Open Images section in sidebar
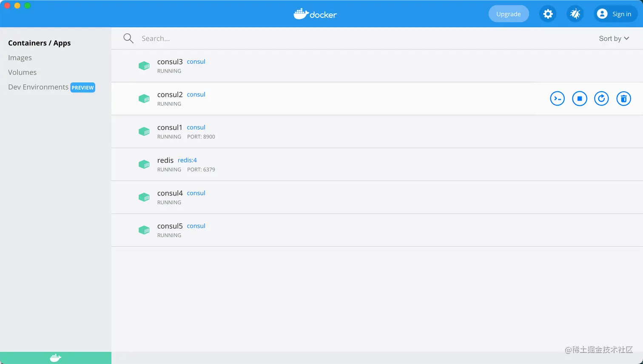 point(20,58)
